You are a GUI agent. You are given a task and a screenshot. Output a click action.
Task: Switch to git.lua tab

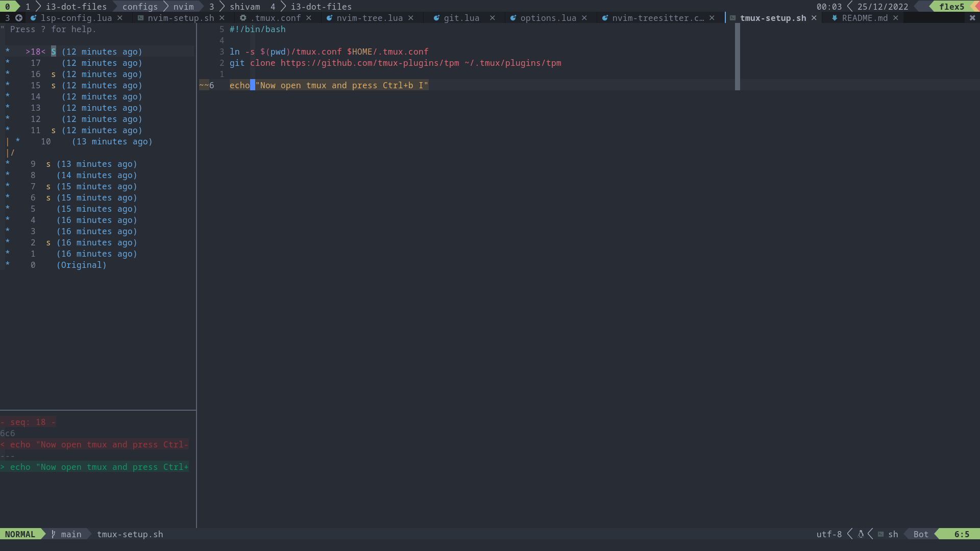point(461,17)
